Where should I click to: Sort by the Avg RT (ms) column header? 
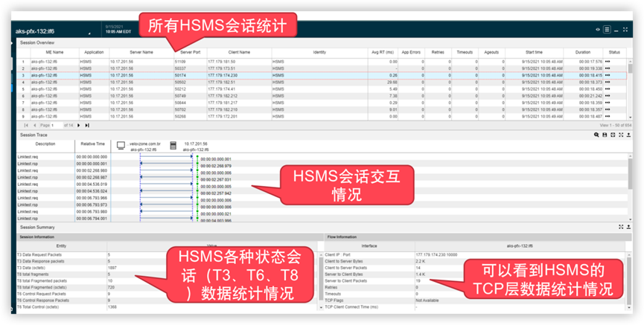pos(383,53)
